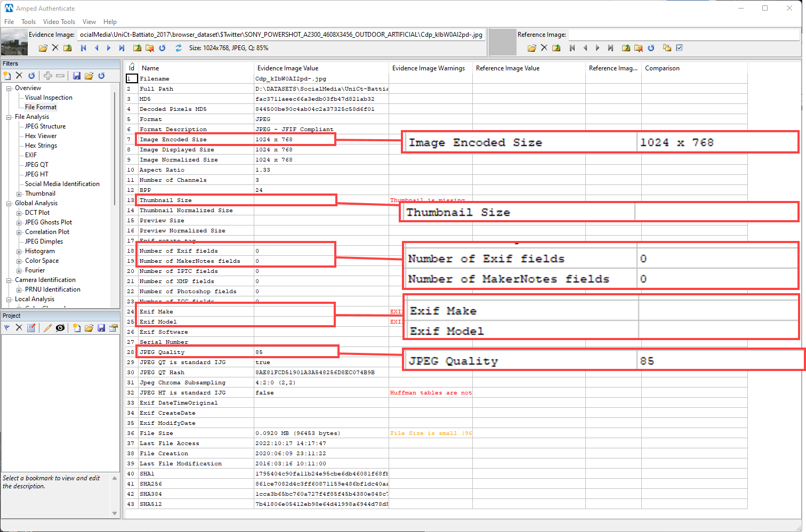
Task: Create a new filter in the Filters panel
Action: coord(6,76)
